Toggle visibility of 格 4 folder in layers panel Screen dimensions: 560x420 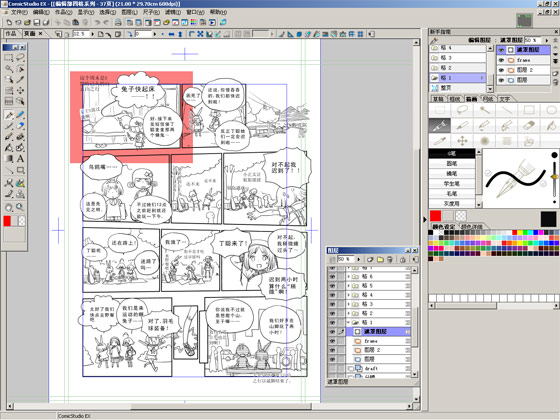coord(332,295)
